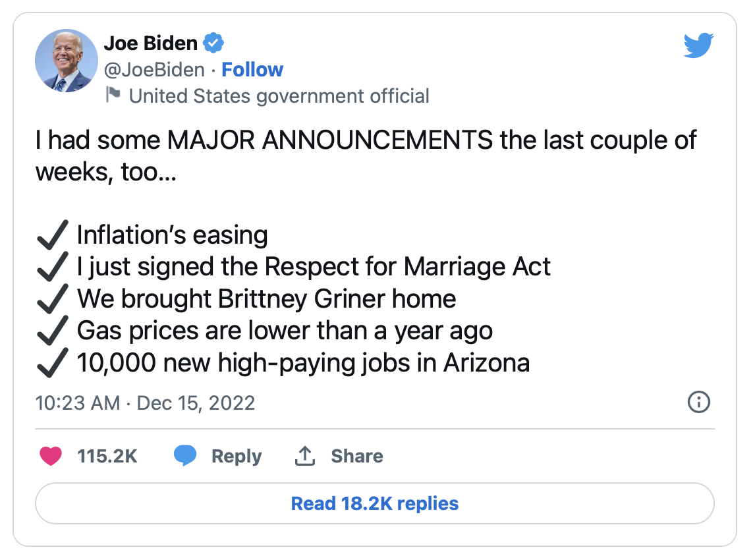Click the United States government official label
This screenshot has width=755, height=560.
pyautogui.click(x=279, y=96)
